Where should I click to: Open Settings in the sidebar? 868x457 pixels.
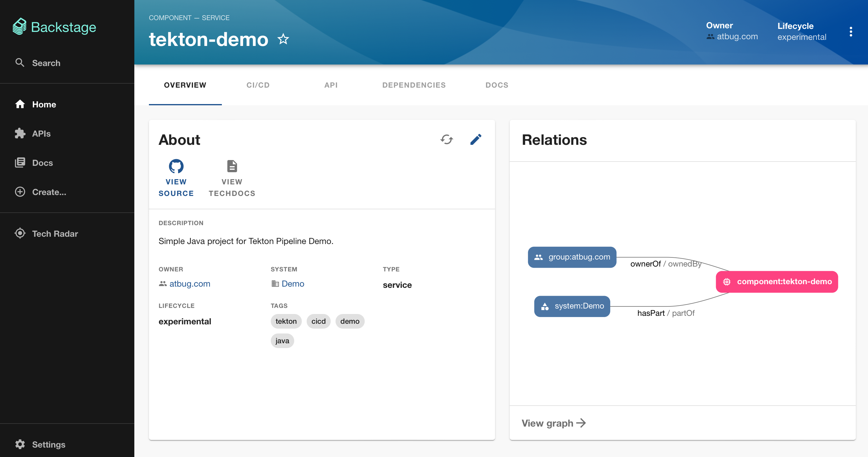pos(48,444)
